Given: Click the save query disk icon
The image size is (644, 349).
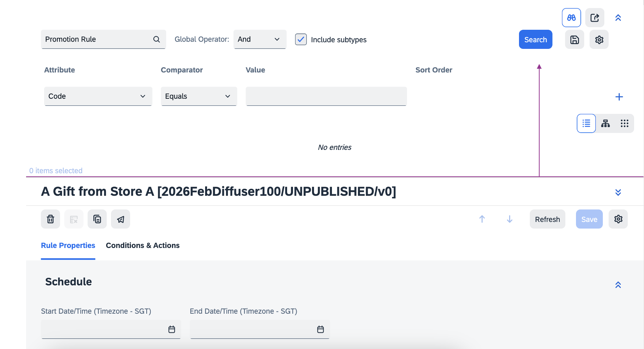Looking at the screenshot, I should click(575, 40).
